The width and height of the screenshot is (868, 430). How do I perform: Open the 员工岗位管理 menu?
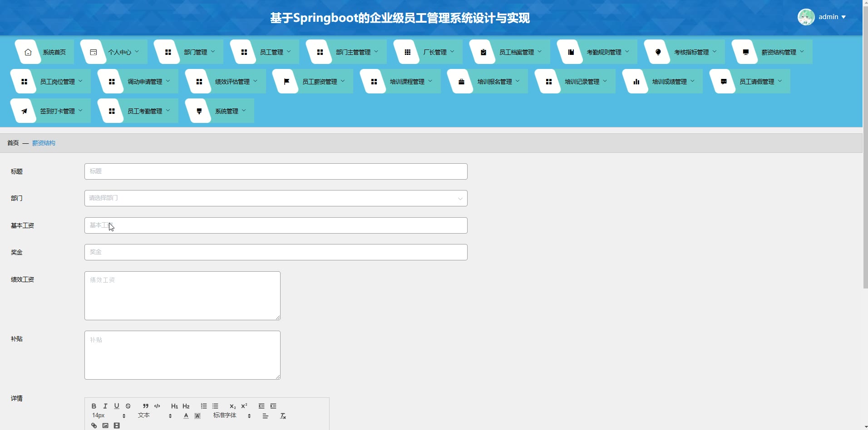click(50, 82)
